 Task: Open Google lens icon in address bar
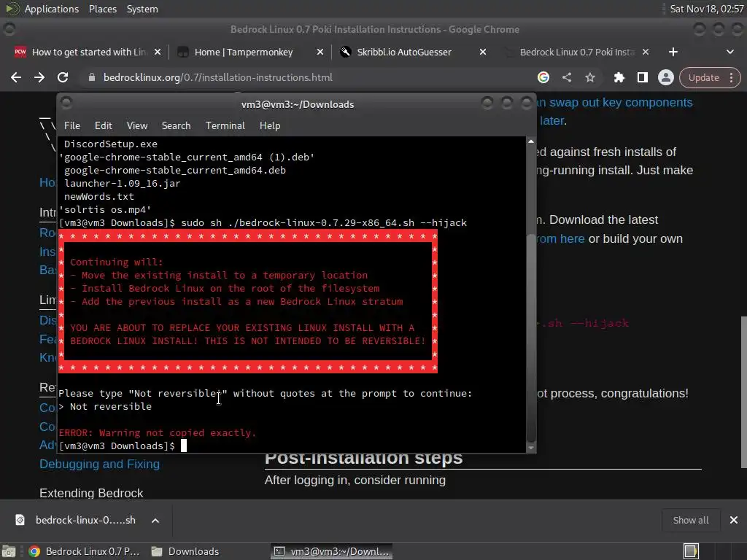point(543,77)
